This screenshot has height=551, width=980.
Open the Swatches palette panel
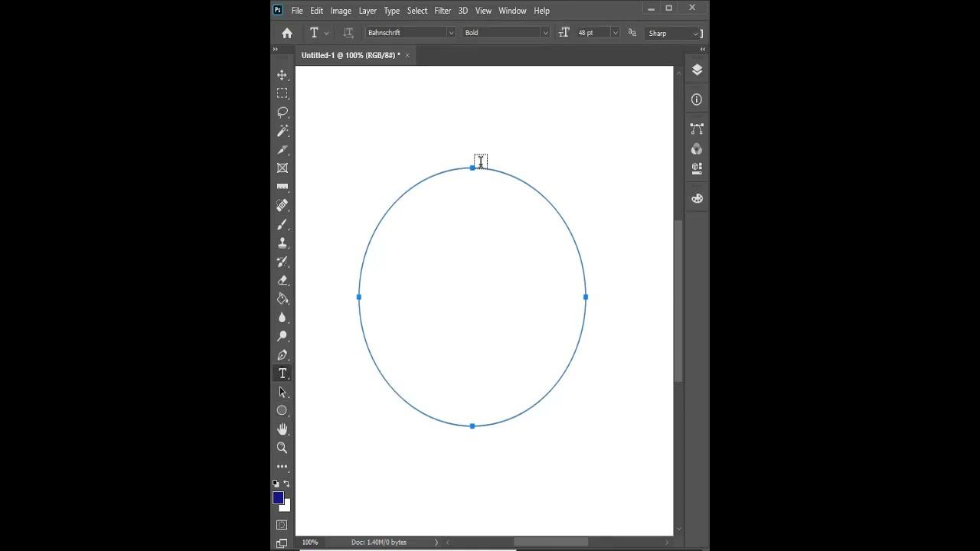[697, 198]
